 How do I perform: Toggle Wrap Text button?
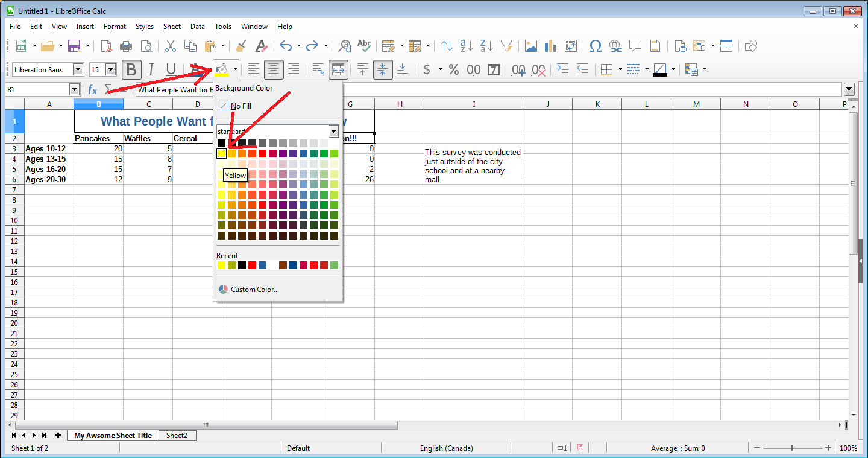point(318,70)
